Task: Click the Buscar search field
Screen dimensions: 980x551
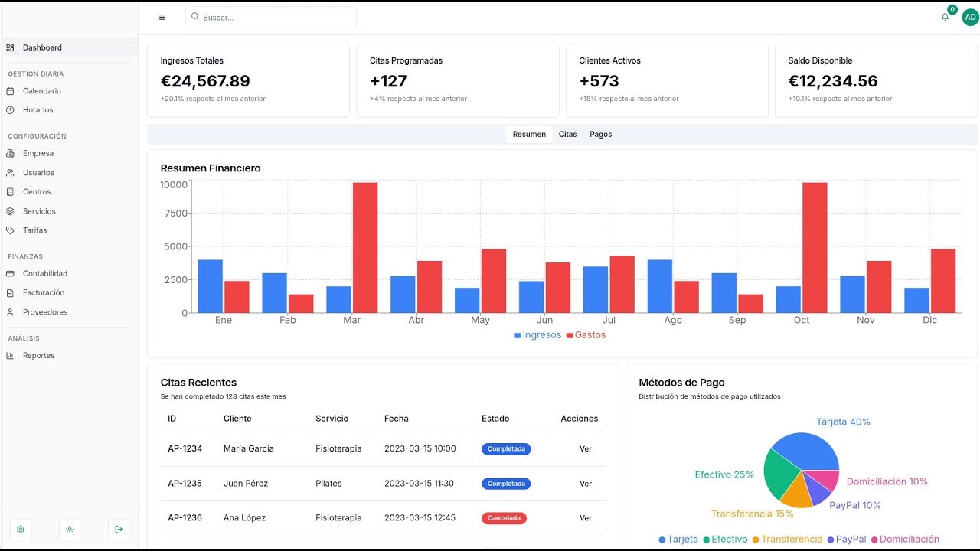Action: pyautogui.click(x=271, y=17)
